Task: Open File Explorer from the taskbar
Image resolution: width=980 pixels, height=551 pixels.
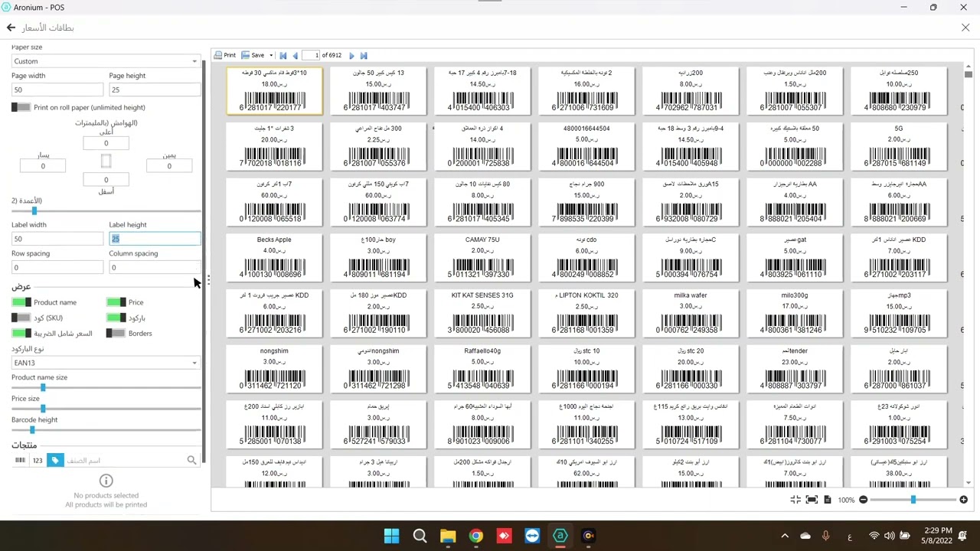Action: pyautogui.click(x=448, y=536)
